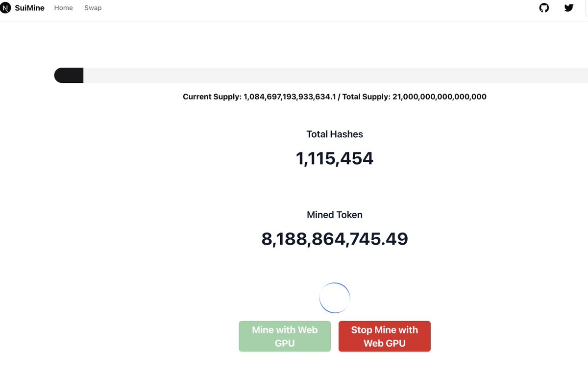This screenshot has height=378, width=588.
Task: Open the Swap menu item
Action: [x=93, y=8]
